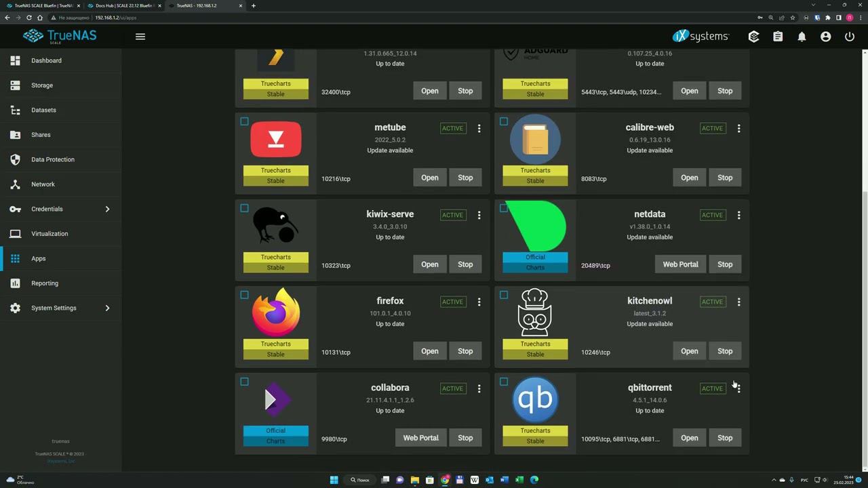Open alerts bell icon
Screen dimensions: 868x488
[802, 37]
